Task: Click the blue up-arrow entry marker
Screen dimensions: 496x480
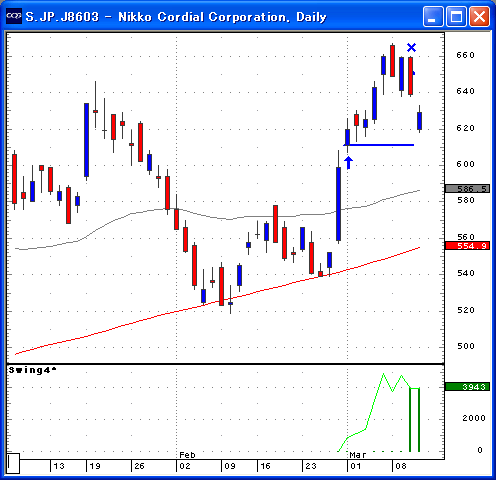Action: click(348, 163)
